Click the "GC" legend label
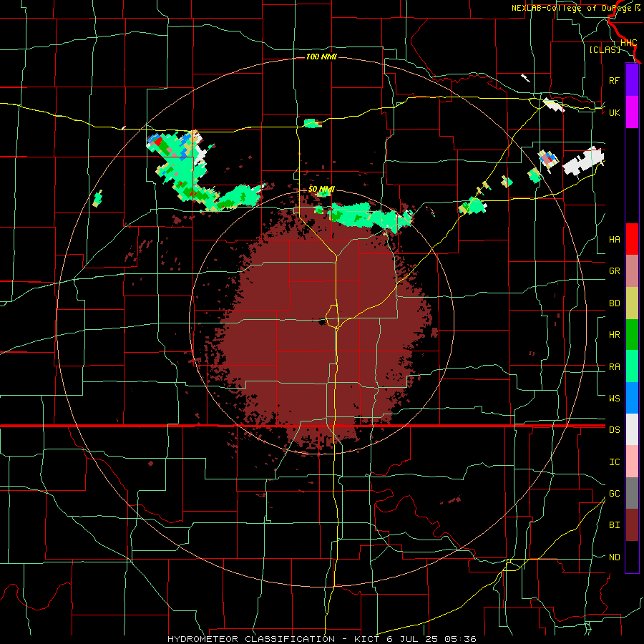The width and height of the screenshot is (644, 644). [x=614, y=494]
